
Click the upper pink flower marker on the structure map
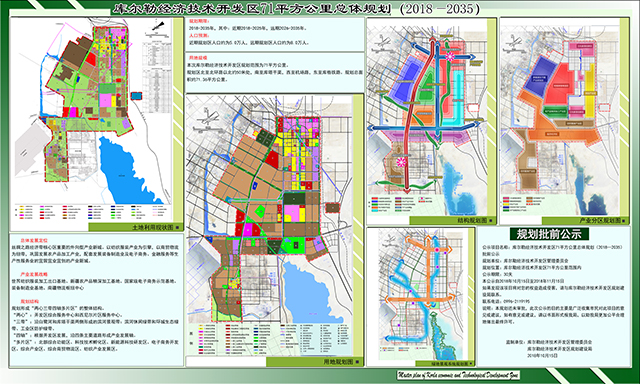point(449,57)
